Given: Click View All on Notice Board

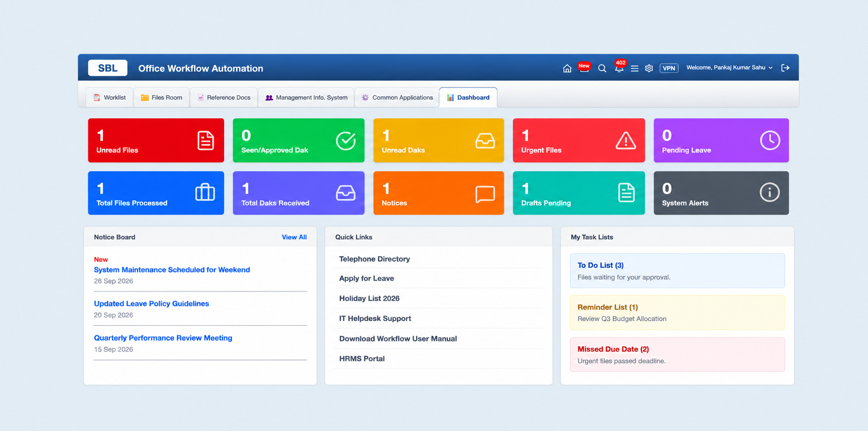Looking at the screenshot, I should [x=294, y=237].
